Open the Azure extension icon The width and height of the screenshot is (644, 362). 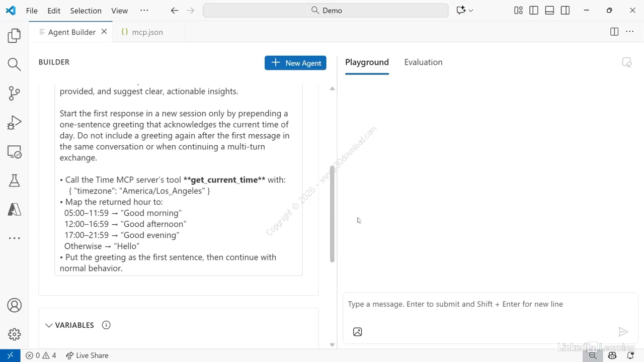click(x=14, y=209)
